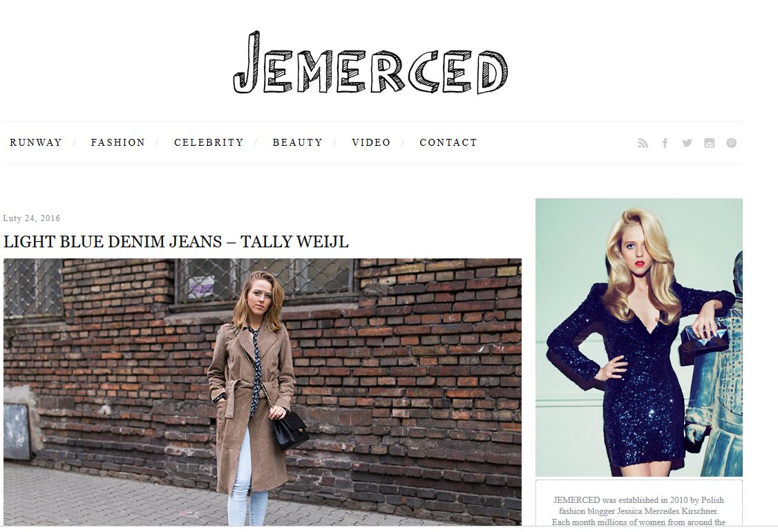778x532 pixels.
Task: Open the RSS feed icon
Action: point(643,143)
